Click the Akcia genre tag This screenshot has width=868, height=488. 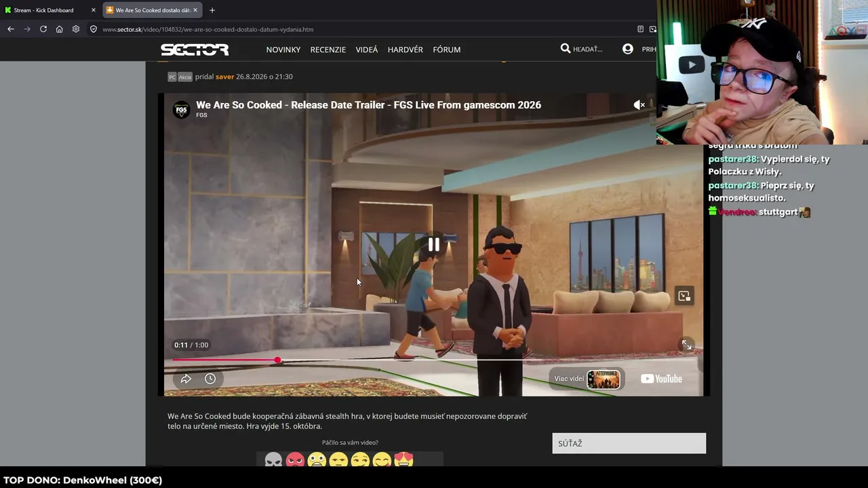coord(185,77)
